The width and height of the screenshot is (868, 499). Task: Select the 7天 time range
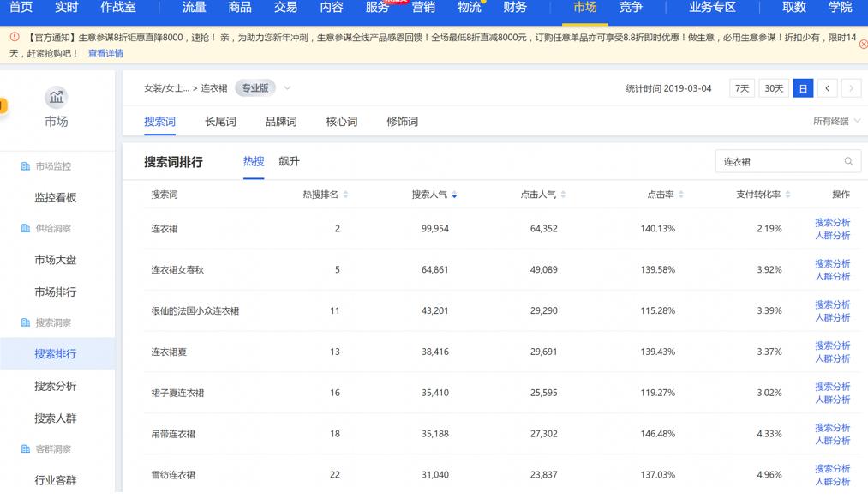[740, 87]
